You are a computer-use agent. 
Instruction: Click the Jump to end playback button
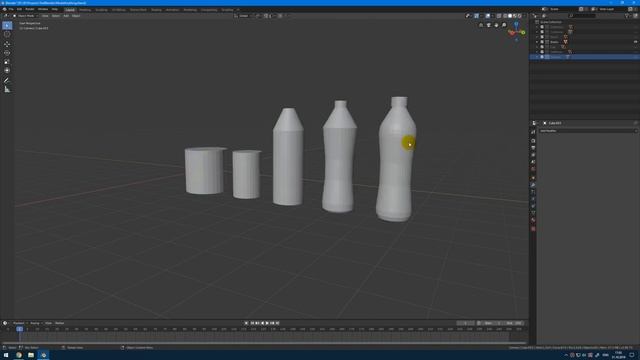[x=278, y=323]
